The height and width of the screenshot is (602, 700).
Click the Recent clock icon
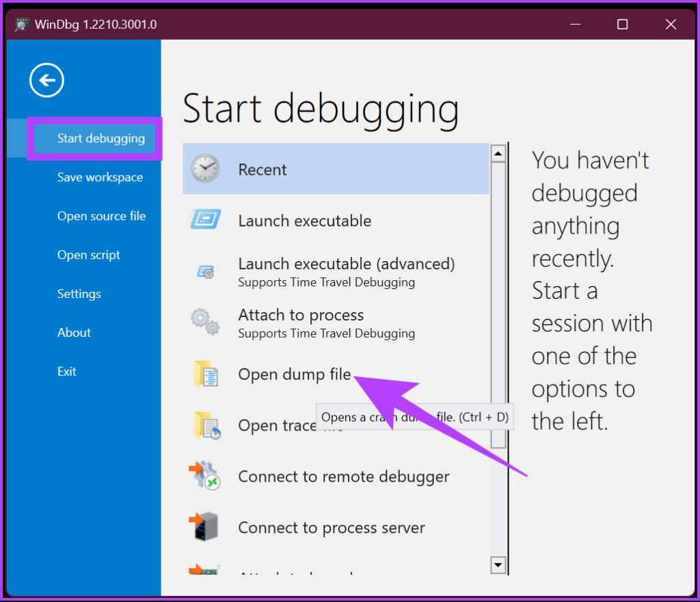(205, 169)
